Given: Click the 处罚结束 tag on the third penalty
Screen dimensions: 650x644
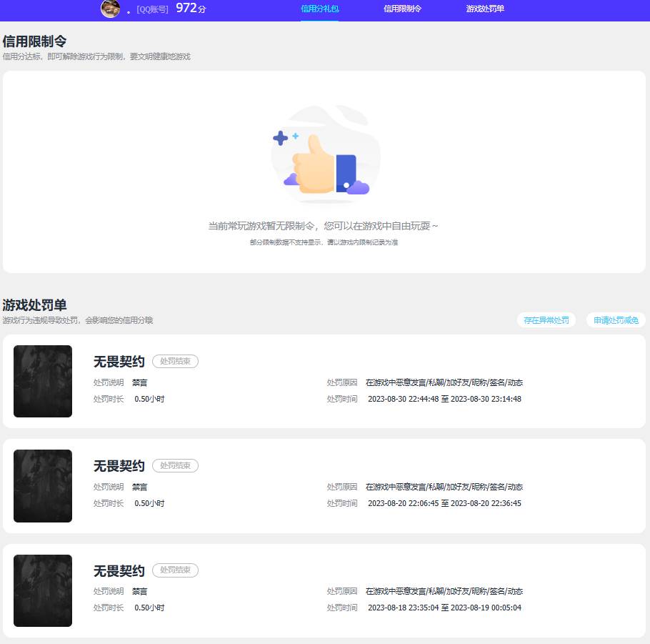Looking at the screenshot, I should 175,570.
